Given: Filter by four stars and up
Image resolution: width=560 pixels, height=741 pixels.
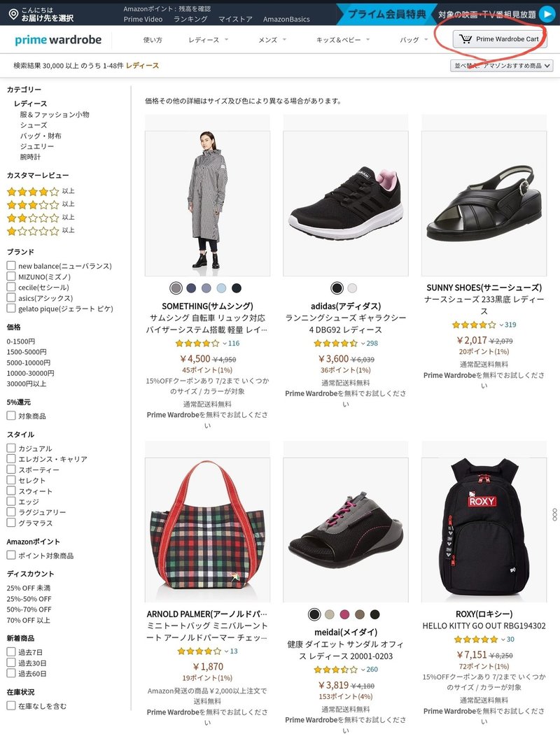Looking at the screenshot, I should [41, 192].
